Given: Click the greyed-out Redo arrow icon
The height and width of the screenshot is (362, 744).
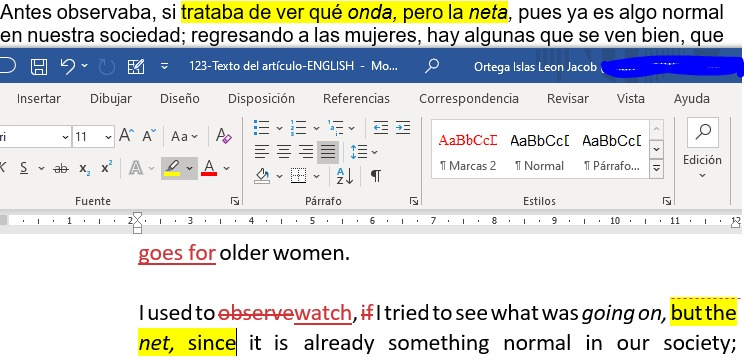Looking at the screenshot, I should coord(106,66).
